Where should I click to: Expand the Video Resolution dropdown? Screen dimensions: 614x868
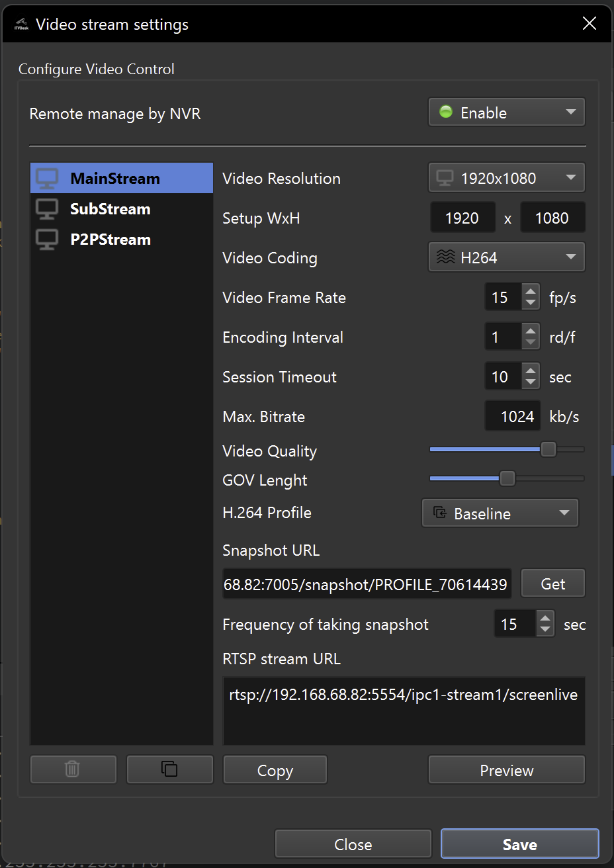click(507, 178)
